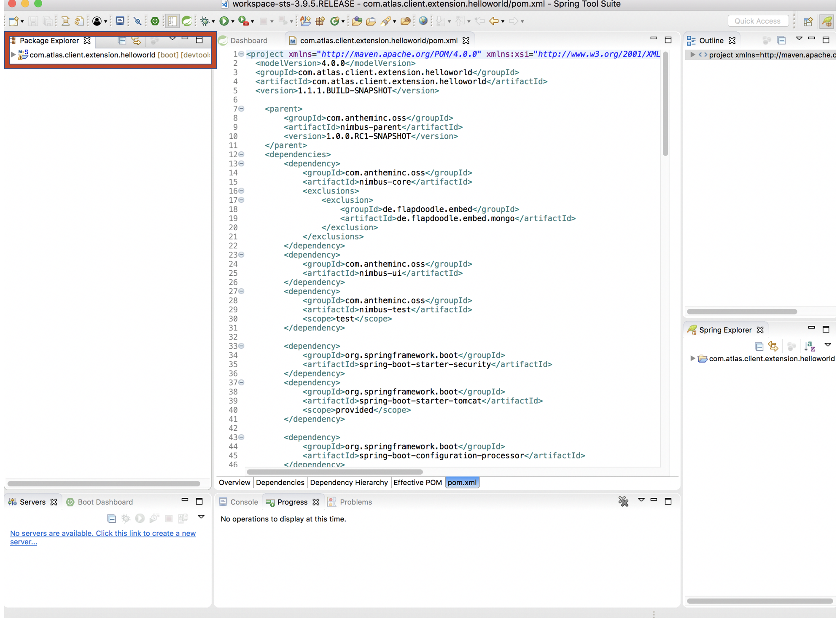Open the dropdown beside the person icon
Image resolution: width=840 pixels, height=618 pixels.
point(105,21)
